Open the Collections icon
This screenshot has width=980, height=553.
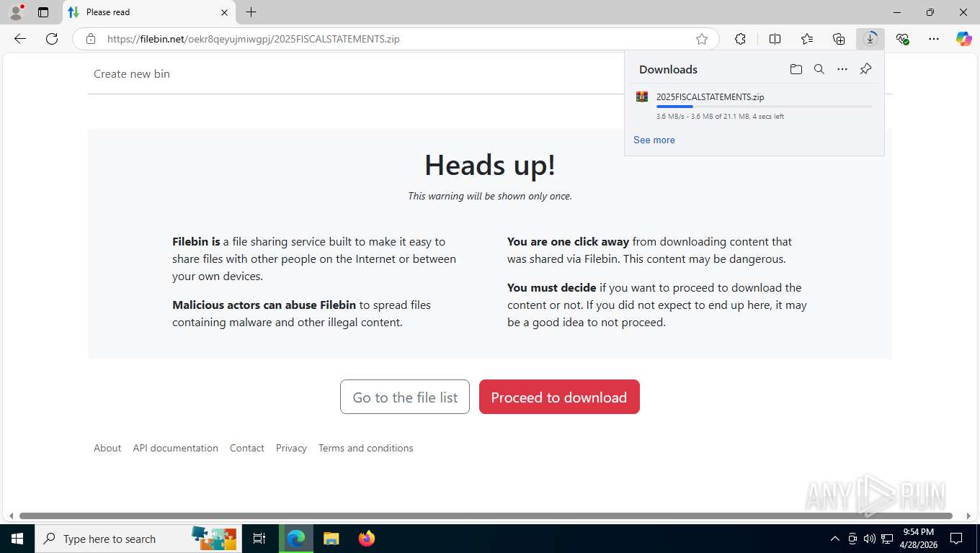(839, 39)
